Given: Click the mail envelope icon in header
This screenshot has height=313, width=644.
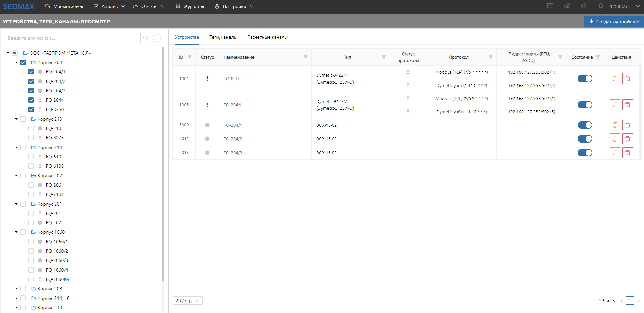Looking at the screenshot, I should pos(550,6).
